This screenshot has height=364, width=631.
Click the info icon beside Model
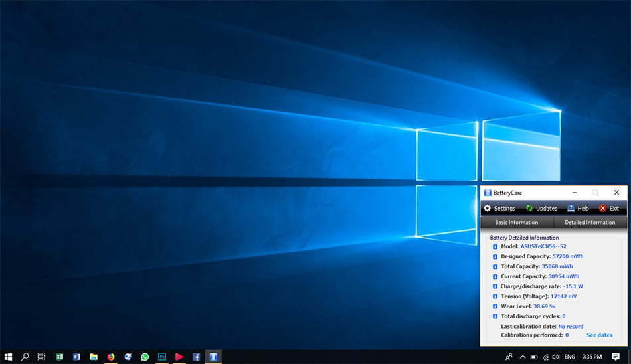tap(495, 247)
